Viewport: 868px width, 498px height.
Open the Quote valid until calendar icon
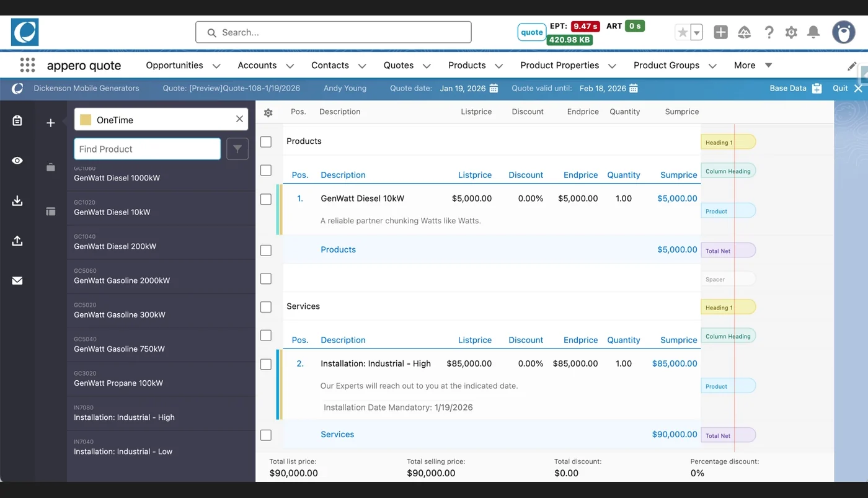tap(634, 88)
